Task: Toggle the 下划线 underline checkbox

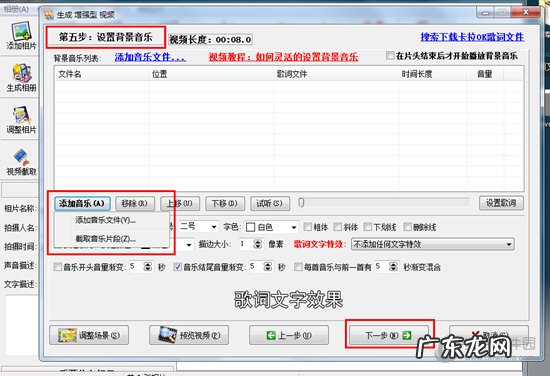Action: pos(368,227)
